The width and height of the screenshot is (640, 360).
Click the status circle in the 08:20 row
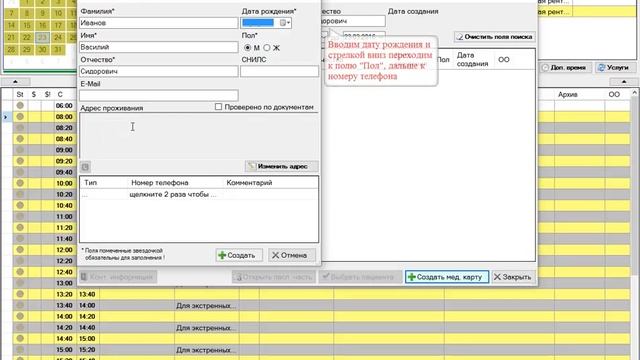[20, 128]
